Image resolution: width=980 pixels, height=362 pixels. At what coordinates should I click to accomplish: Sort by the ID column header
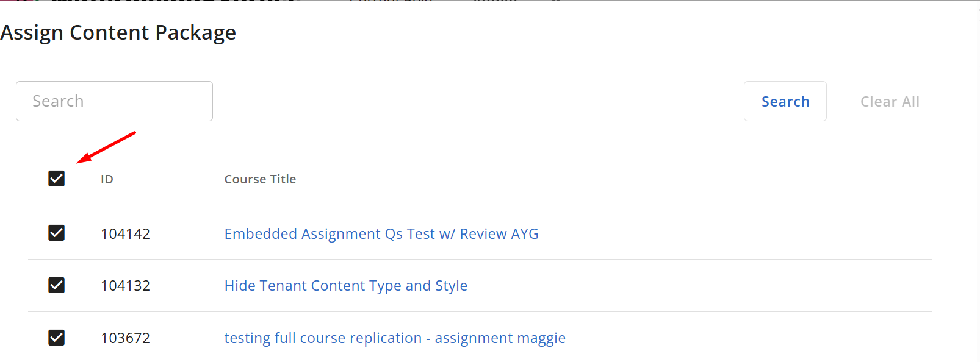point(107,179)
